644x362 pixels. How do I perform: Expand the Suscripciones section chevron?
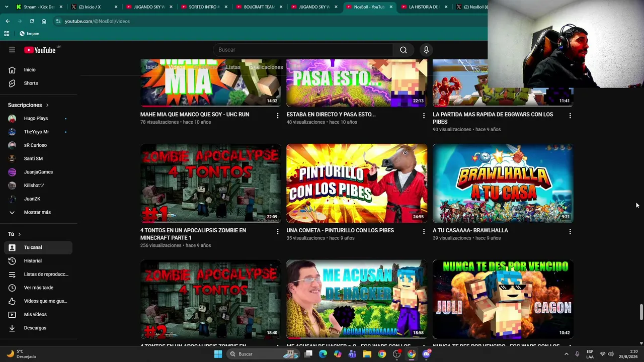47,105
